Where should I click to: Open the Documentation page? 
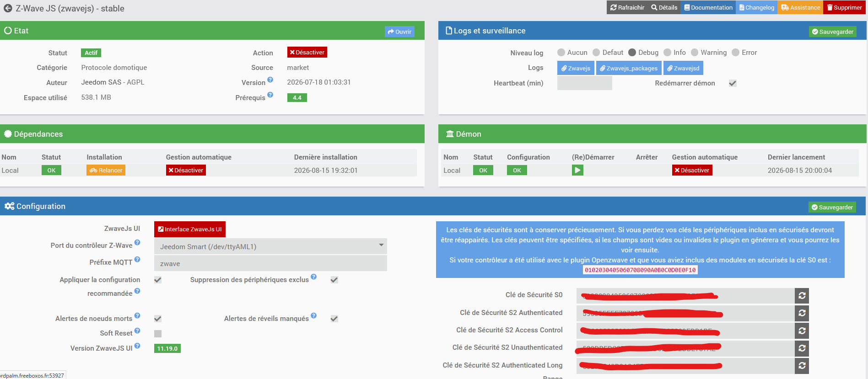pyautogui.click(x=708, y=7)
